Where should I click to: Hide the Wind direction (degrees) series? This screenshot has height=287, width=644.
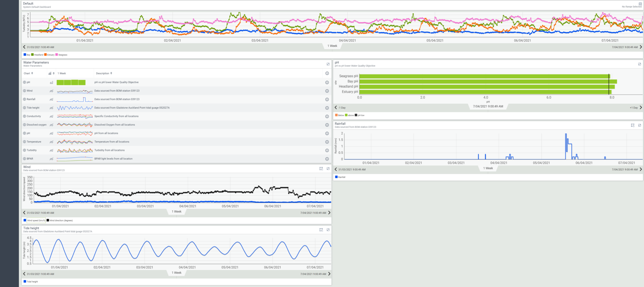tap(60, 220)
